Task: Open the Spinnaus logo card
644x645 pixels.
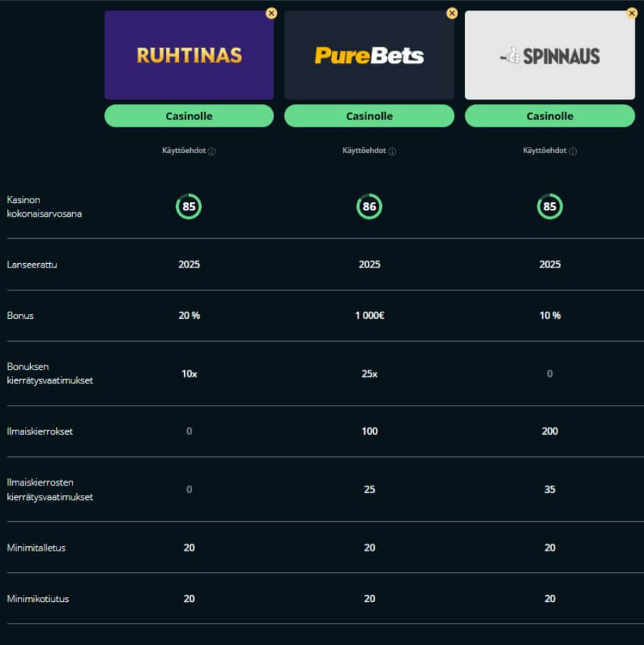Action: point(550,55)
